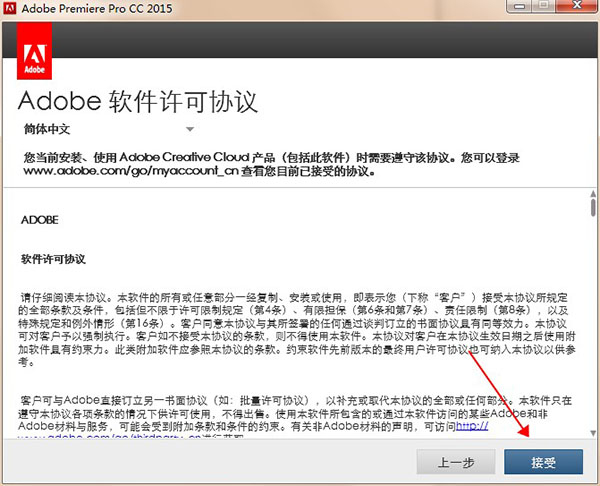Go back with the 上一步 button
Image resolution: width=600 pixels, height=486 pixels.
click(x=454, y=462)
